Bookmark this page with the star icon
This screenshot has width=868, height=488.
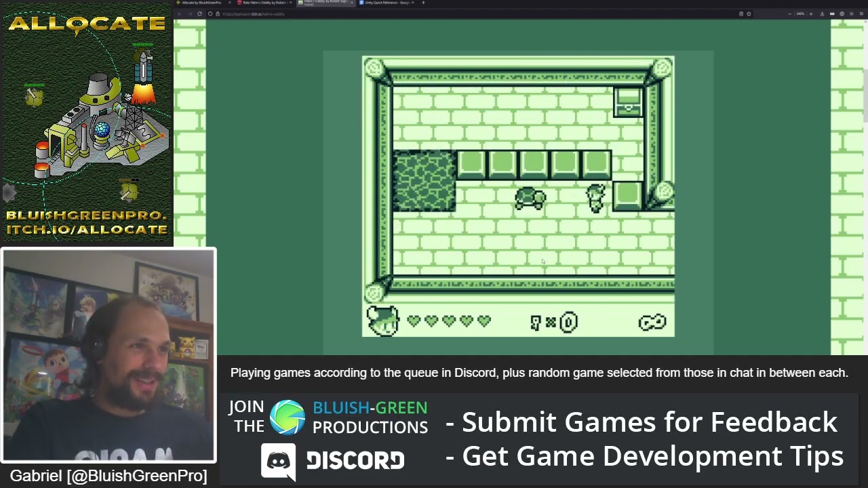749,14
